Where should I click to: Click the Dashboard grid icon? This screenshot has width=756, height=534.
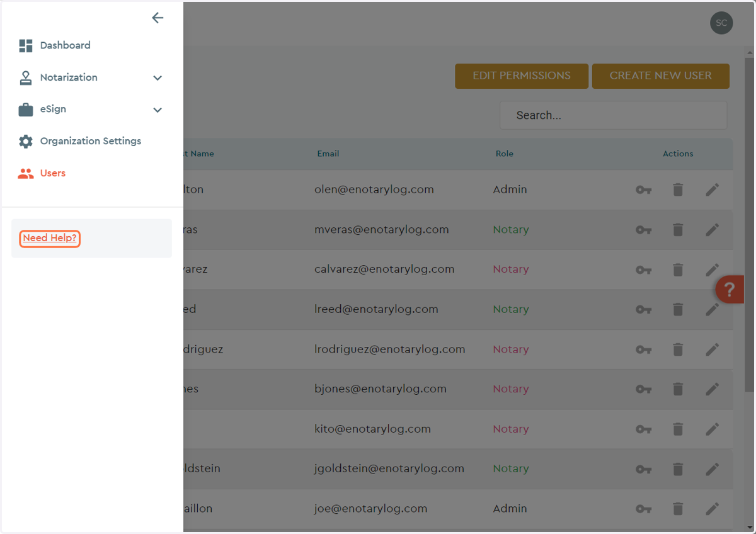coord(26,45)
